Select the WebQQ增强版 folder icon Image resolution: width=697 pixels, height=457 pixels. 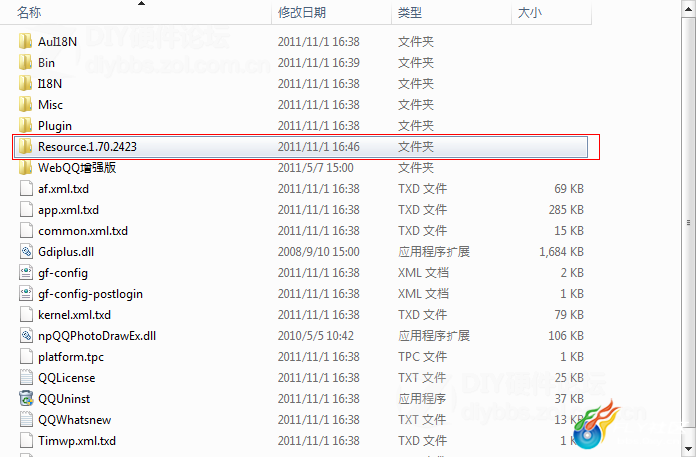26,168
